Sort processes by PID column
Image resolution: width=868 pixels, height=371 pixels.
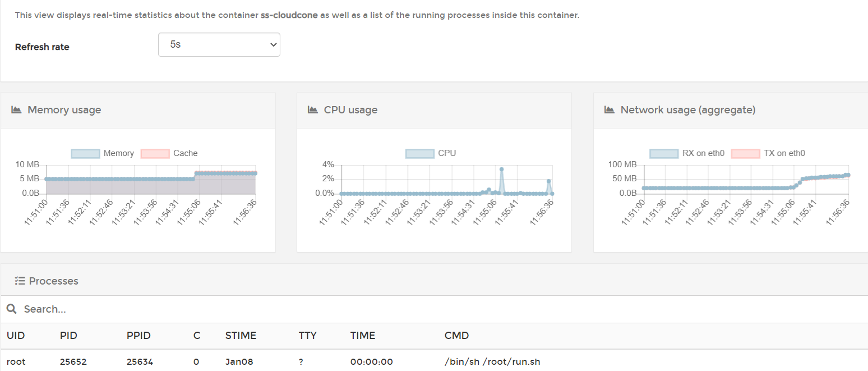[x=68, y=336]
